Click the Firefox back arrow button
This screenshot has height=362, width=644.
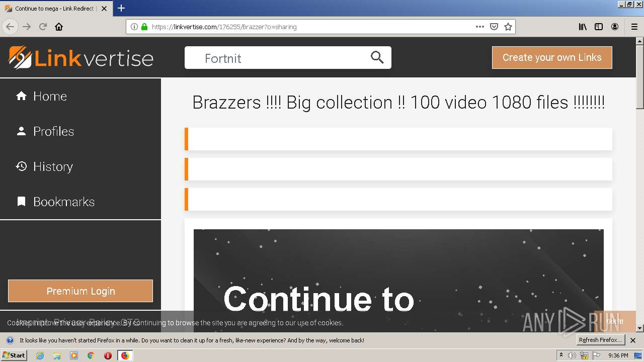point(10,27)
